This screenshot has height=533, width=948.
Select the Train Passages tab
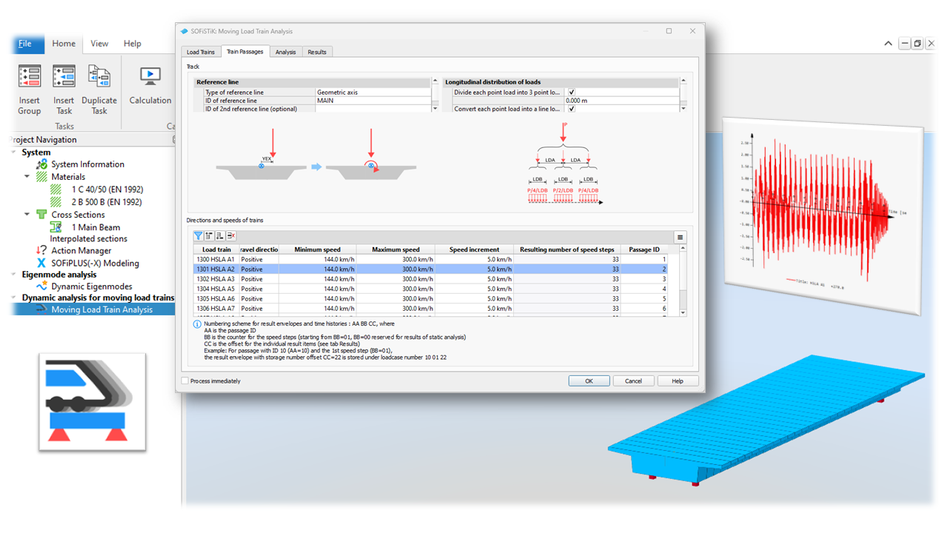point(245,51)
